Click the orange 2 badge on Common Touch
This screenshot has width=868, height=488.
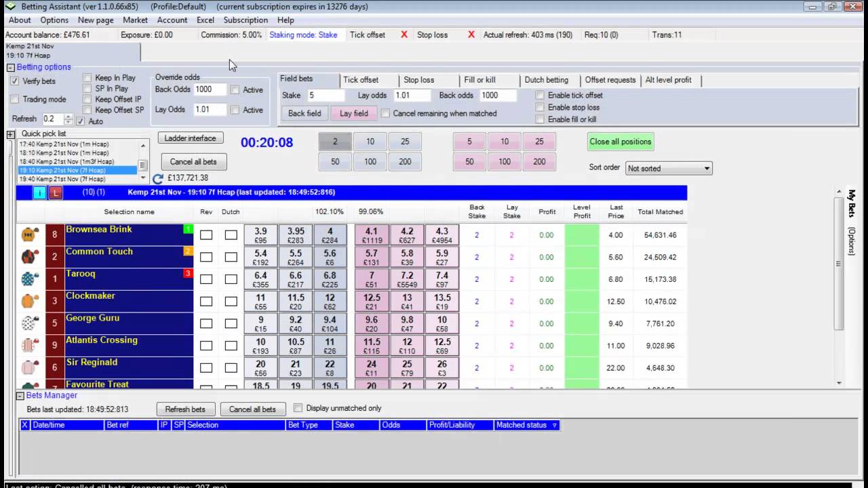pyautogui.click(x=188, y=251)
